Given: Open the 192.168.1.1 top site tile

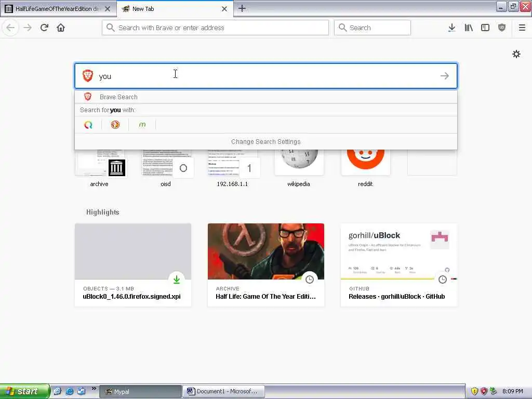Looking at the screenshot, I should [233, 169].
